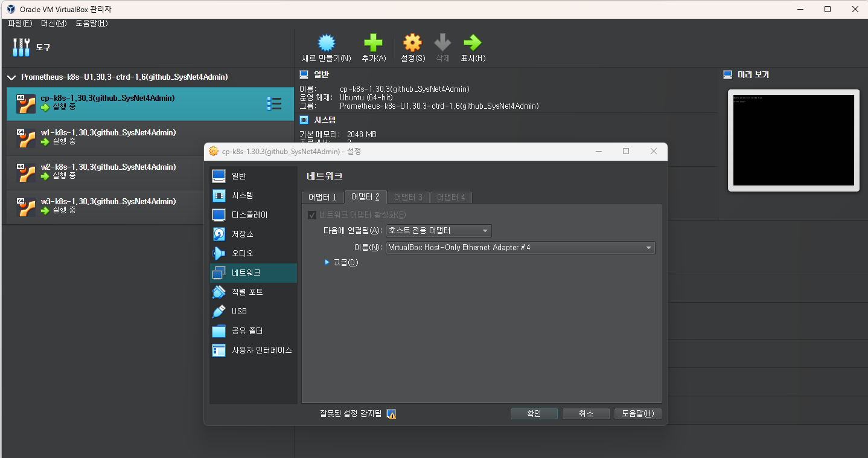
Task: Click the Cancel (취소) button
Action: 586,414
